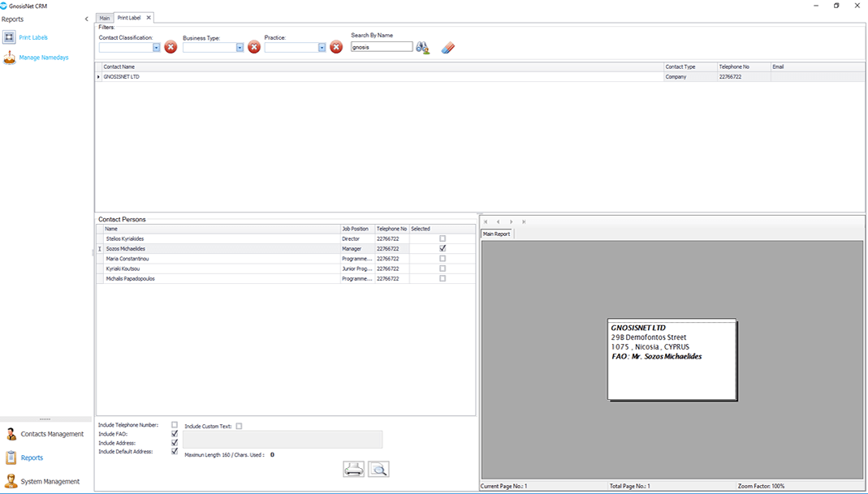
Task: Click the binoculars search icon
Action: [x=422, y=48]
